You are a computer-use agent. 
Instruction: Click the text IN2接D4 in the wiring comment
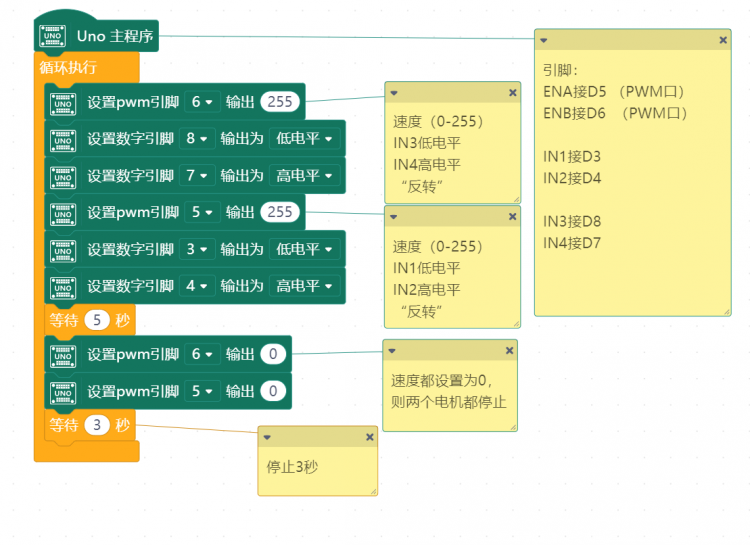coord(572,178)
